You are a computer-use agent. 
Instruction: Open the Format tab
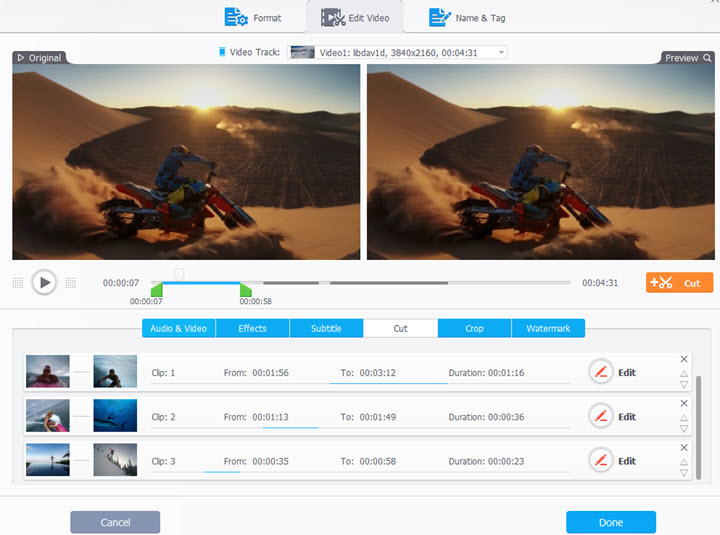click(253, 17)
